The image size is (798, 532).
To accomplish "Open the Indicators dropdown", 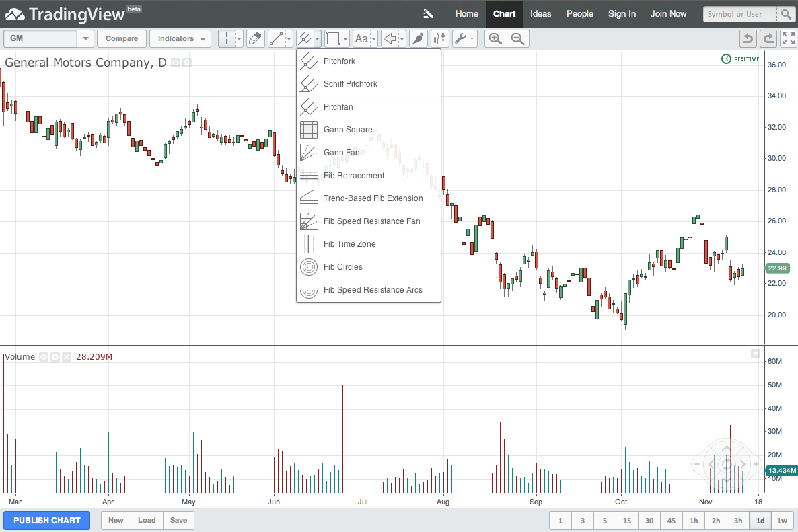I will 180,39.
